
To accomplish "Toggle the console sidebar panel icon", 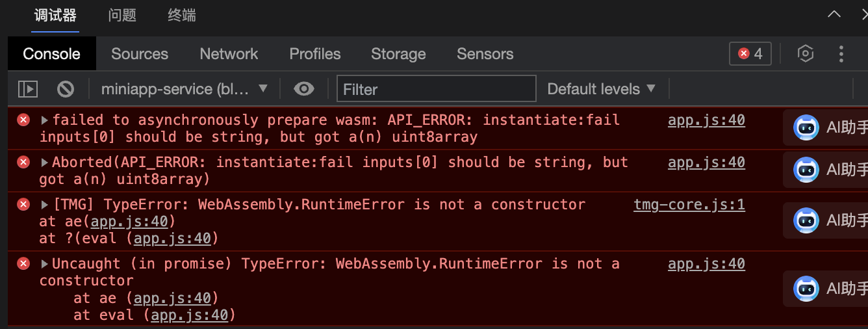I will (x=27, y=89).
